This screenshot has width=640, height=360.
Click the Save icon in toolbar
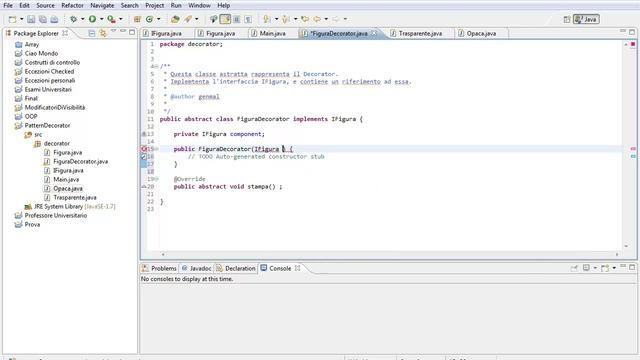(31, 19)
